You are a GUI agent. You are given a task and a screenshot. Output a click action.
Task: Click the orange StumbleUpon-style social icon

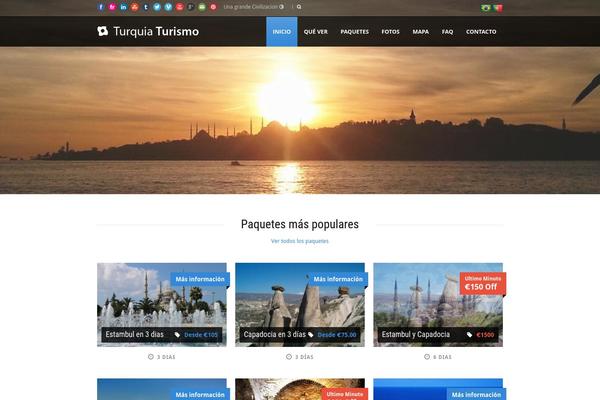click(x=134, y=7)
